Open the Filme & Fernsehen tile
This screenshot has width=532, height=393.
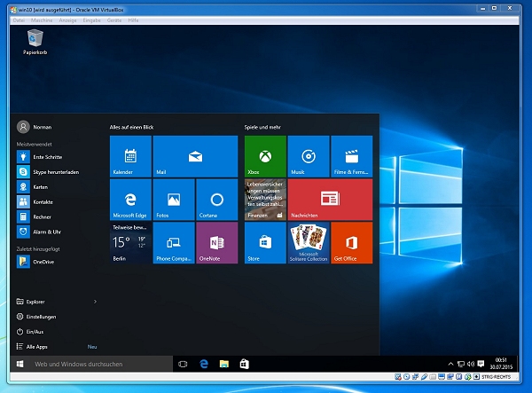coord(351,156)
